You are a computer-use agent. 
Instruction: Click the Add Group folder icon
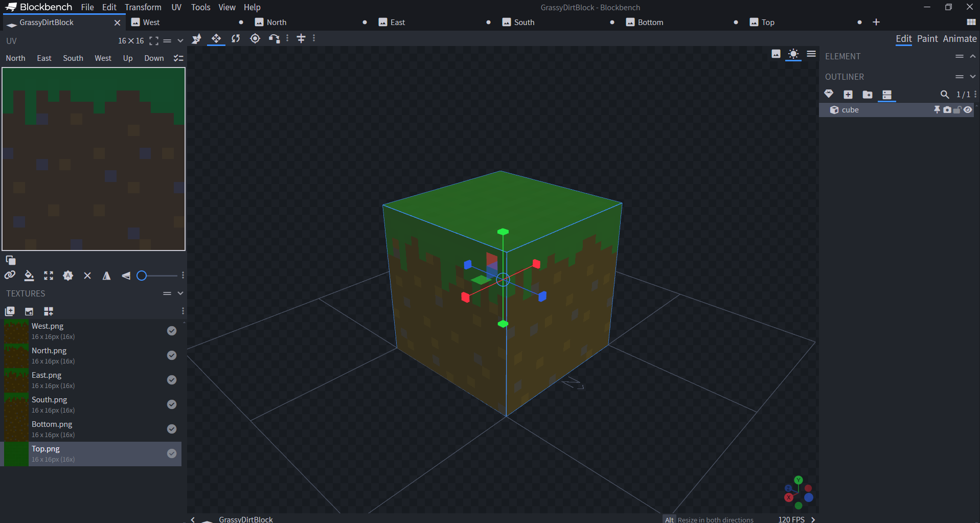coord(868,95)
